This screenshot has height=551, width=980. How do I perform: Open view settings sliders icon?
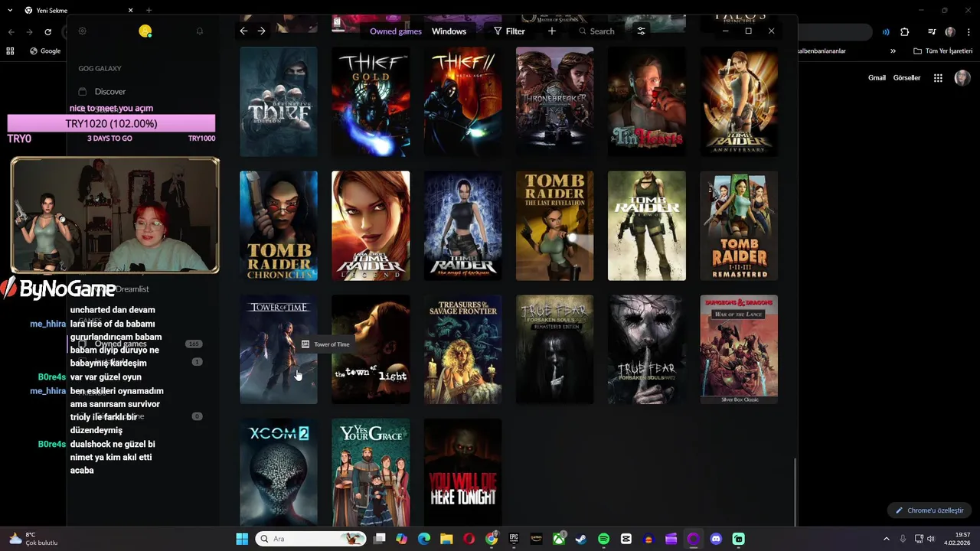point(642,31)
